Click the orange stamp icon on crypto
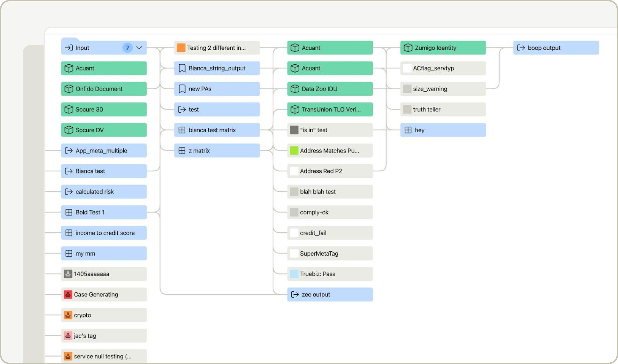 click(x=68, y=315)
